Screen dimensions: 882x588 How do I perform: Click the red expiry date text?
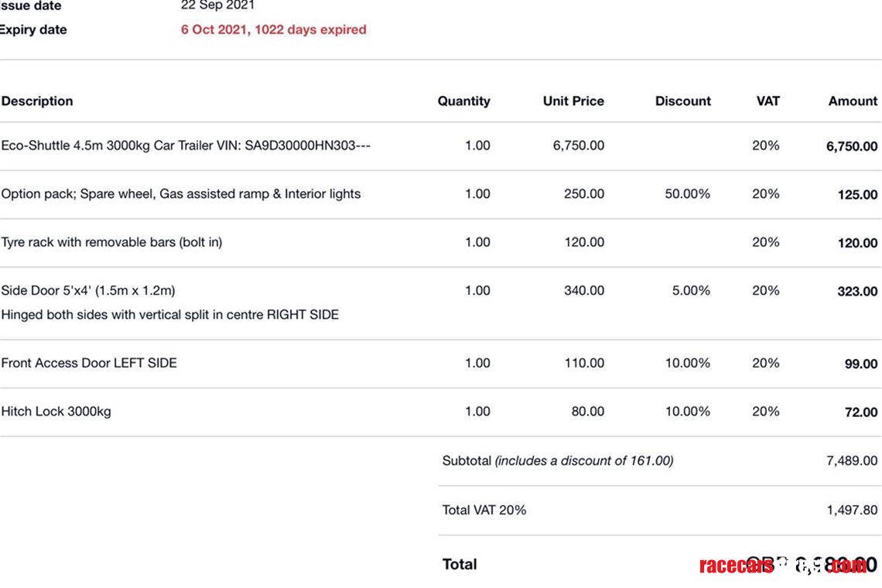tap(273, 30)
